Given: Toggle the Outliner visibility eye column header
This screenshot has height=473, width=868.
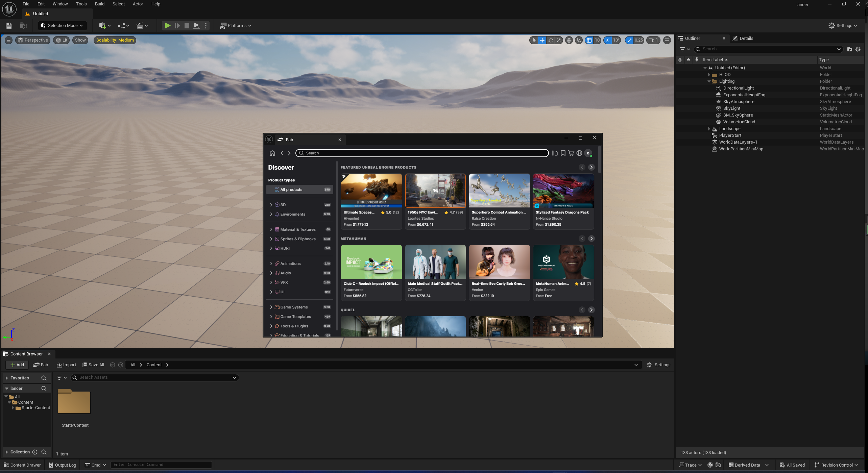Looking at the screenshot, I should [x=680, y=60].
